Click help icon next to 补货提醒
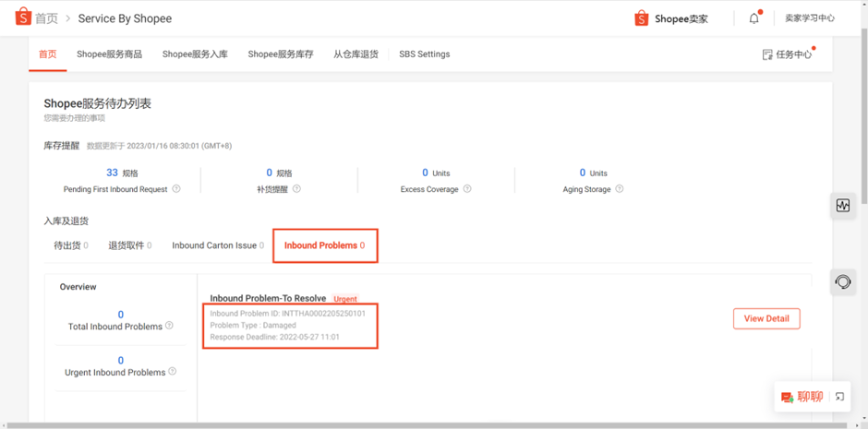Viewport: 868px width, 429px height. click(296, 188)
